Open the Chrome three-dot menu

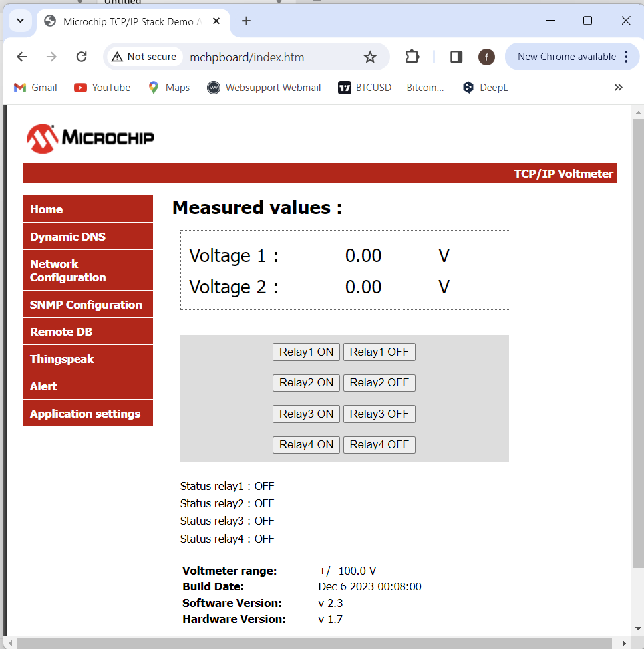[x=626, y=57]
